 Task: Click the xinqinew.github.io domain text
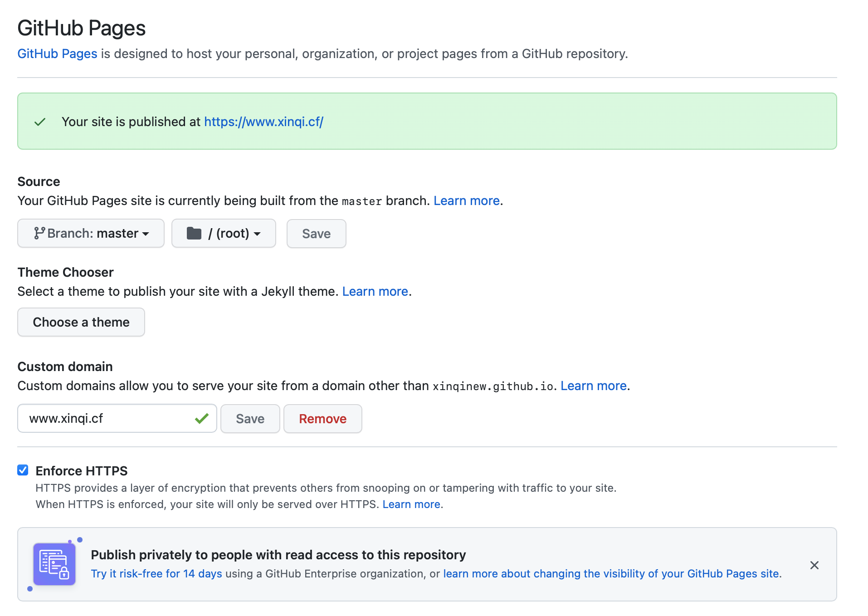pyautogui.click(x=493, y=386)
